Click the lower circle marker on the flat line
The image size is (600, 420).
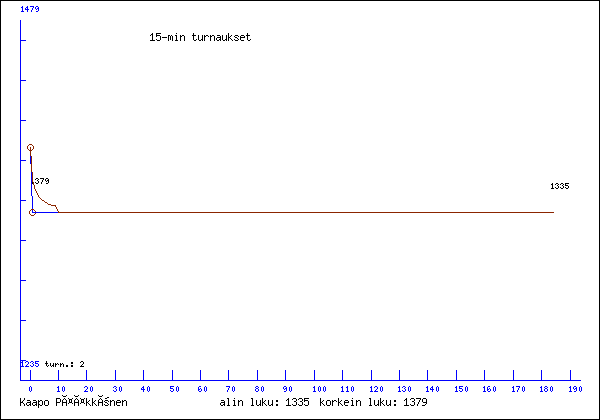(33, 212)
